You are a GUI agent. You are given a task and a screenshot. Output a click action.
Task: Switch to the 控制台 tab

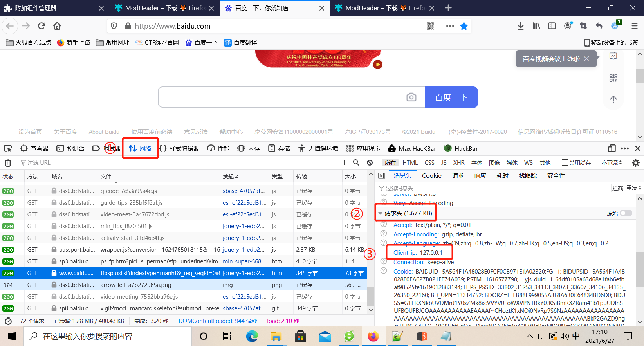coord(70,148)
